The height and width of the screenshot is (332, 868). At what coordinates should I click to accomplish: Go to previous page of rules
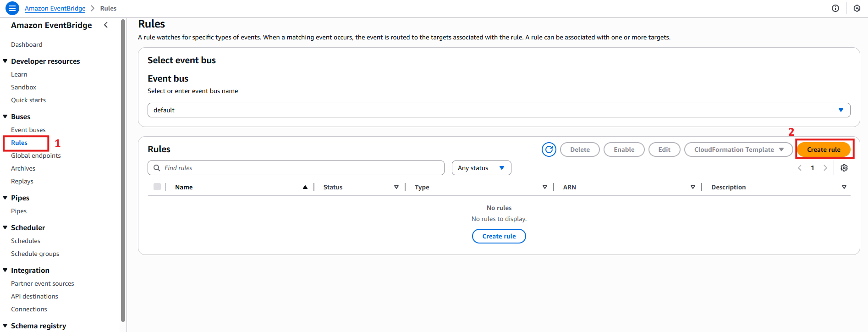point(800,168)
